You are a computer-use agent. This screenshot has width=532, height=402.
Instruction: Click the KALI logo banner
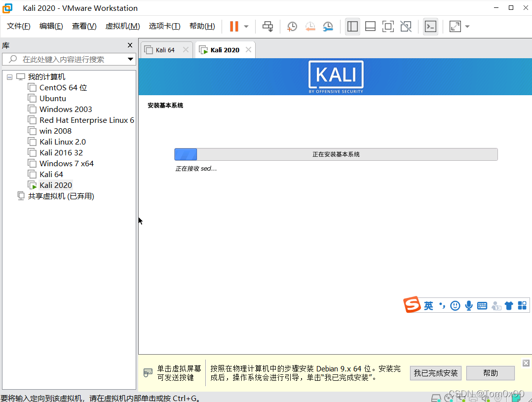pos(336,76)
